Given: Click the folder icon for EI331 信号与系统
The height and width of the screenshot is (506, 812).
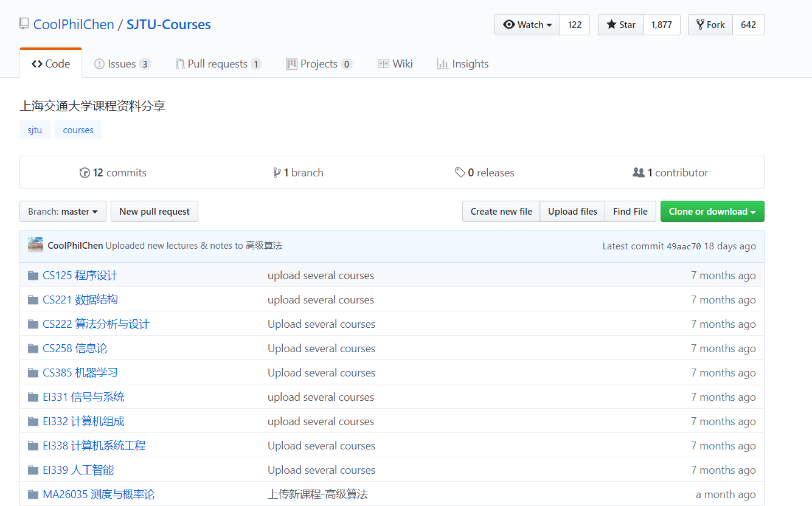Looking at the screenshot, I should [33, 397].
